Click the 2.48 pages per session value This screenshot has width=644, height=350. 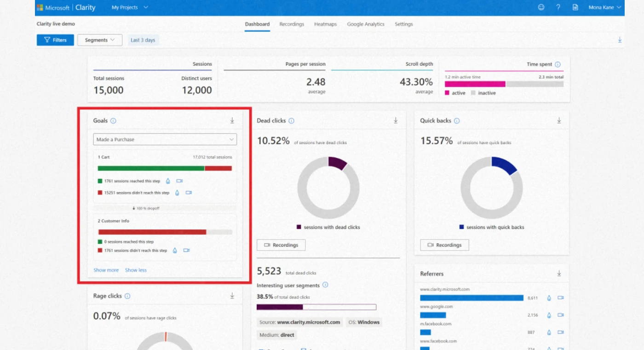[316, 82]
